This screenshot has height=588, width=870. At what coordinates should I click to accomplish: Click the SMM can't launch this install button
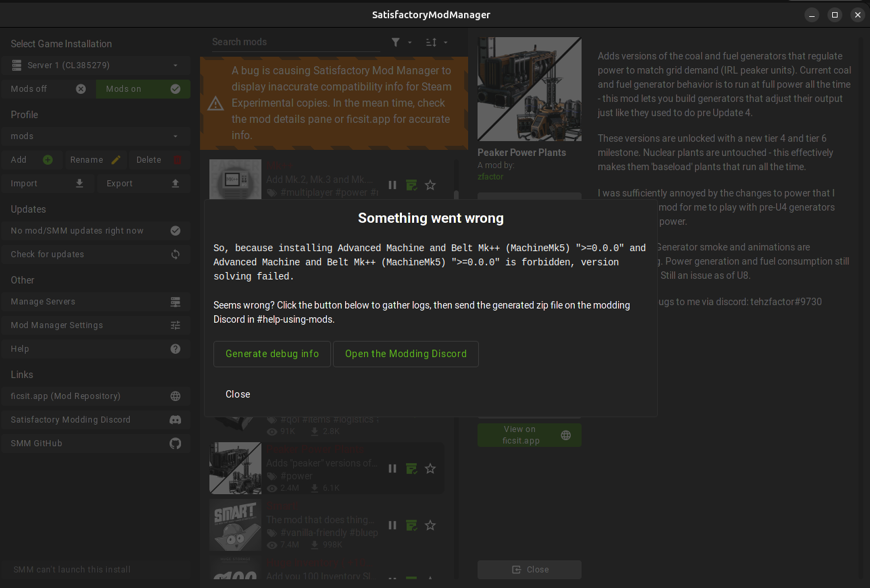95,570
